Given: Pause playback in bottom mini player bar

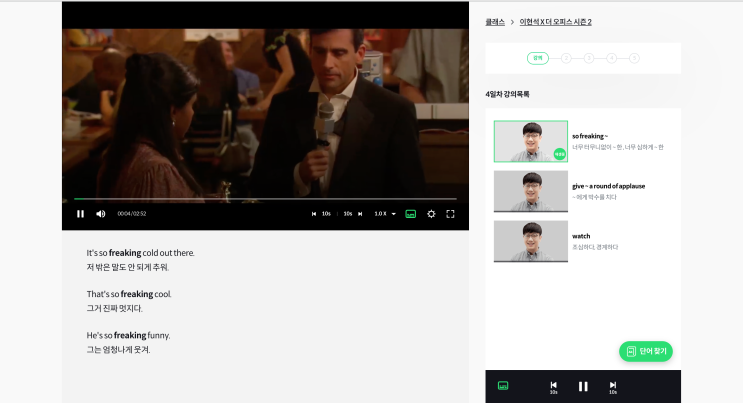Looking at the screenshot, I should 583,386.
